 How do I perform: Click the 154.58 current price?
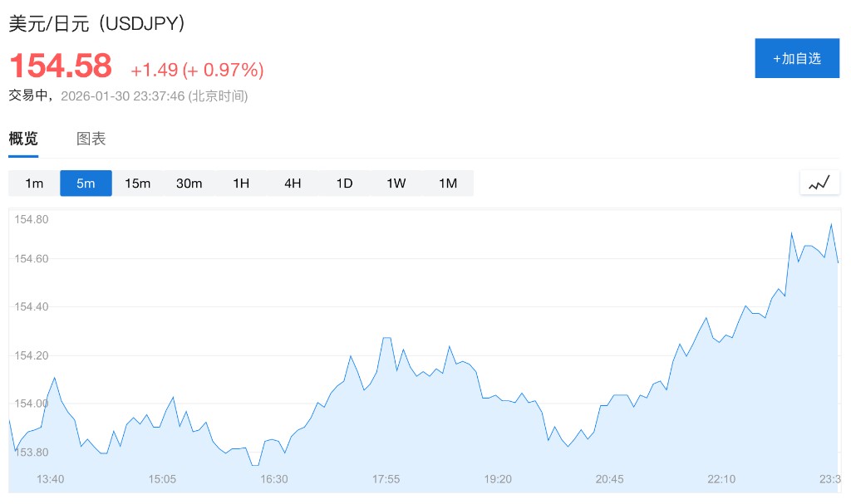coord(60,66)
